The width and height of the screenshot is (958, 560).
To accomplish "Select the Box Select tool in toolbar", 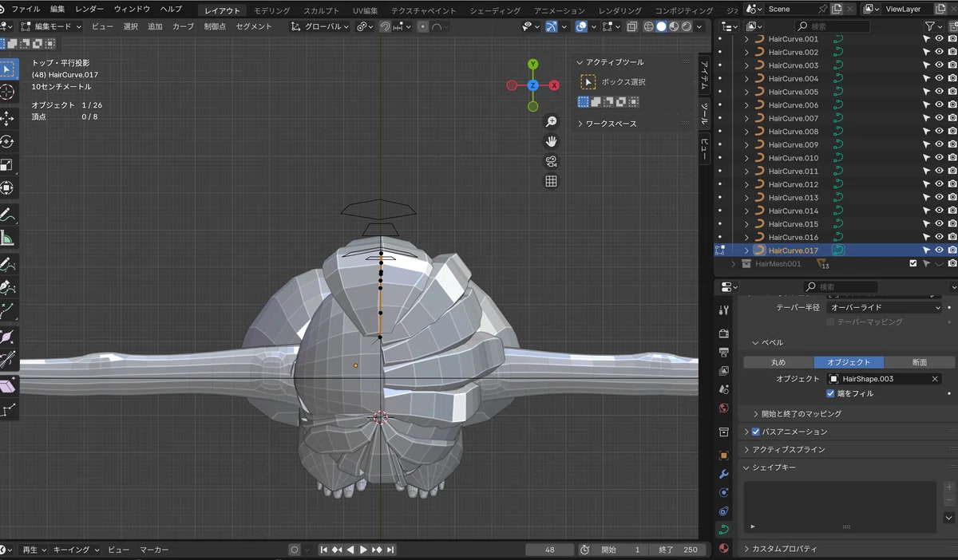I will pyautogui.click(x=6, y=69).
